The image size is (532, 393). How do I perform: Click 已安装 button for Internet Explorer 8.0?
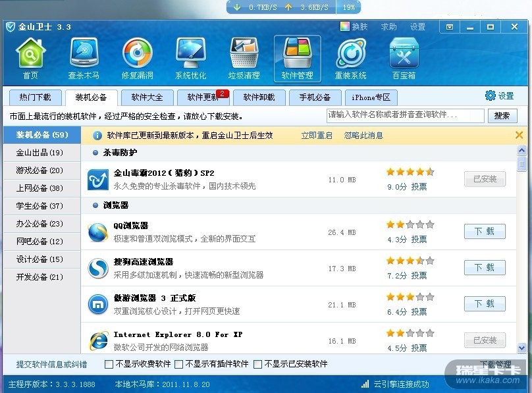click(485, 340)
